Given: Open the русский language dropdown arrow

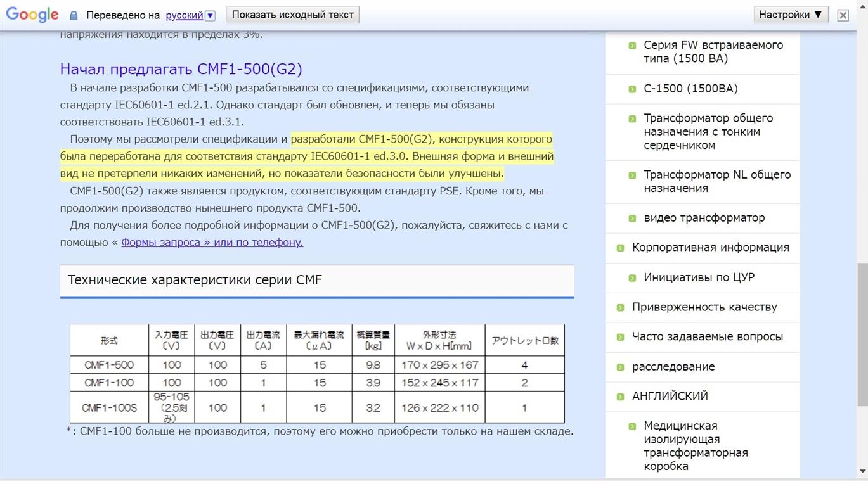Looking at the screenshot, I should point(211,15).
